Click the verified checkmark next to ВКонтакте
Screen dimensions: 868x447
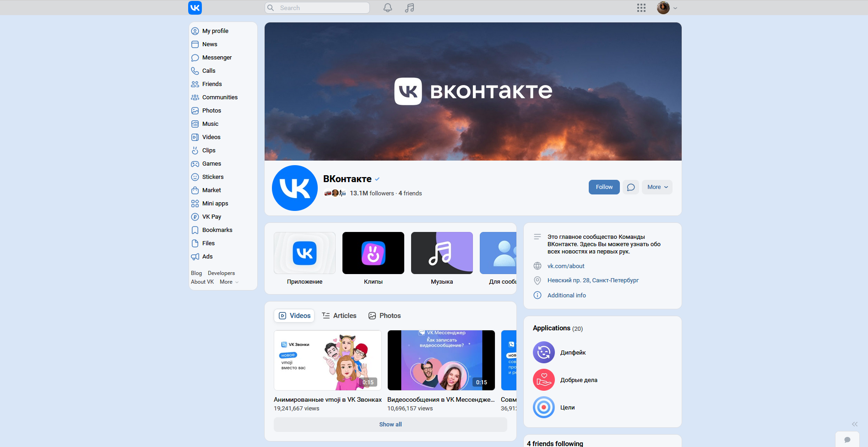pos(377,179)
